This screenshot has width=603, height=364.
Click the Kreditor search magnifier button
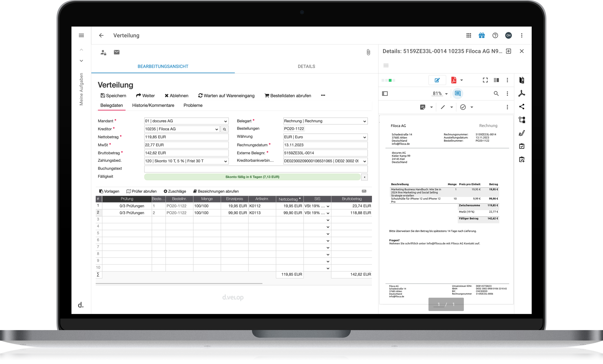[224, 129]
